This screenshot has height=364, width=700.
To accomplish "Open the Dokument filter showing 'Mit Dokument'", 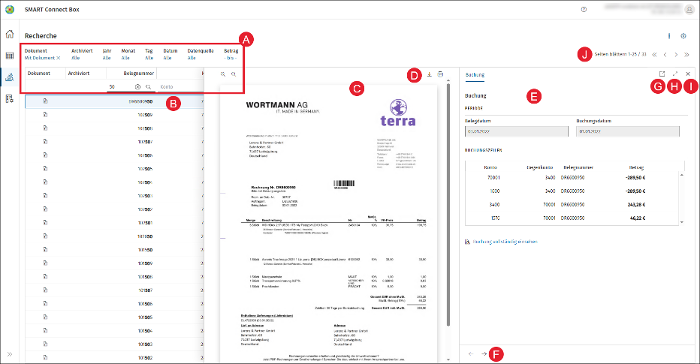I will (x=39, y=58).
